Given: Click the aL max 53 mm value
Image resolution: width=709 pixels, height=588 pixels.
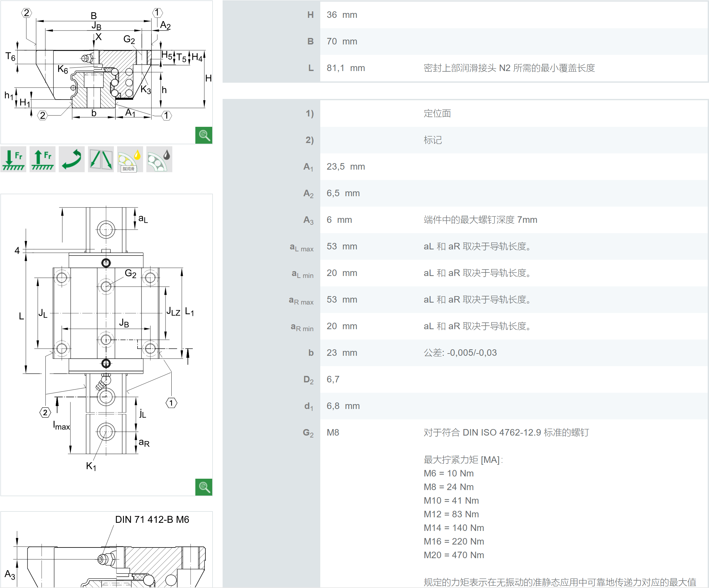Looking at the screenshot, I should point(342,247).
